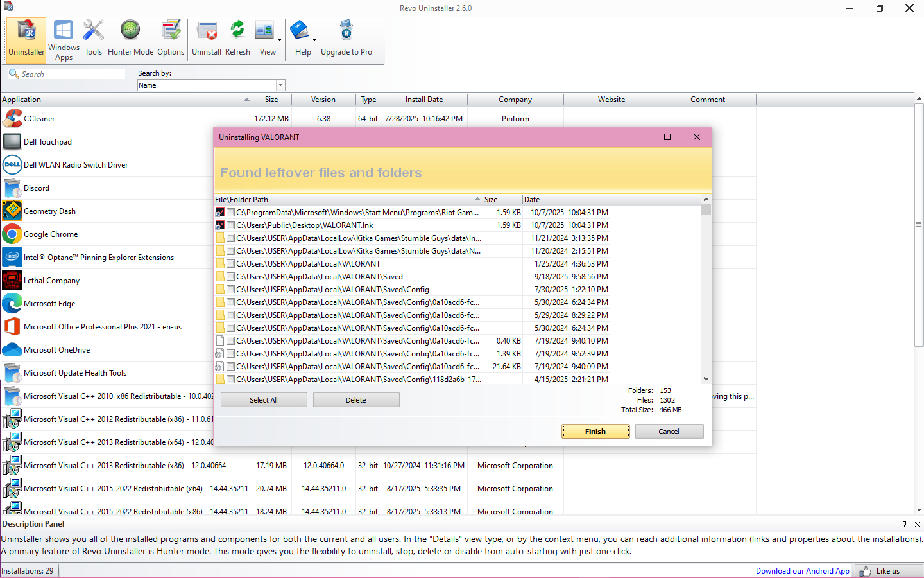The image size is (924, 578).
Task: Select the Microsoft Edge icon
Action: (12, 304)
